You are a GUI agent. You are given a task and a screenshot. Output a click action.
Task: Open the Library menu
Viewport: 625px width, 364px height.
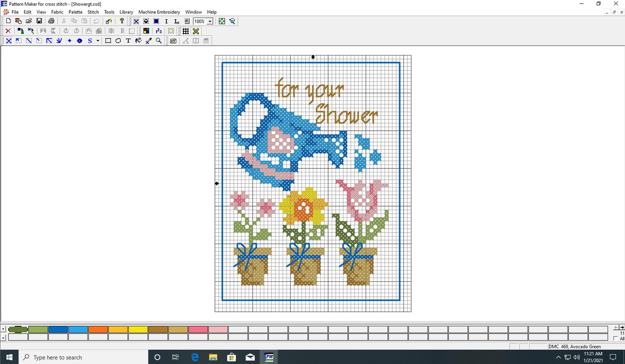click(126, 12)
